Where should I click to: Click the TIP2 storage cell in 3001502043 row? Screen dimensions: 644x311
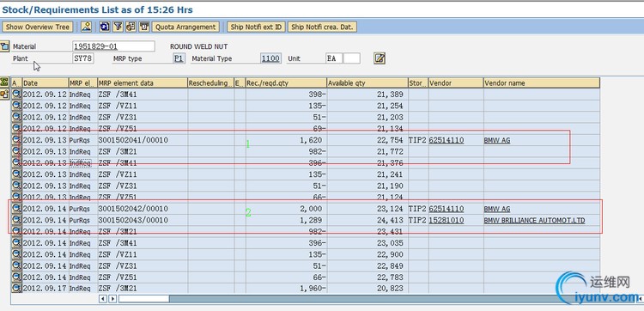pyautogui.click(x=418, y=220)
